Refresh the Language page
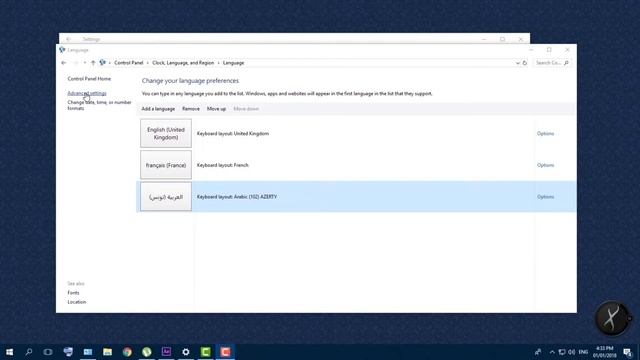640x360 pixels. tap(525, 63)
